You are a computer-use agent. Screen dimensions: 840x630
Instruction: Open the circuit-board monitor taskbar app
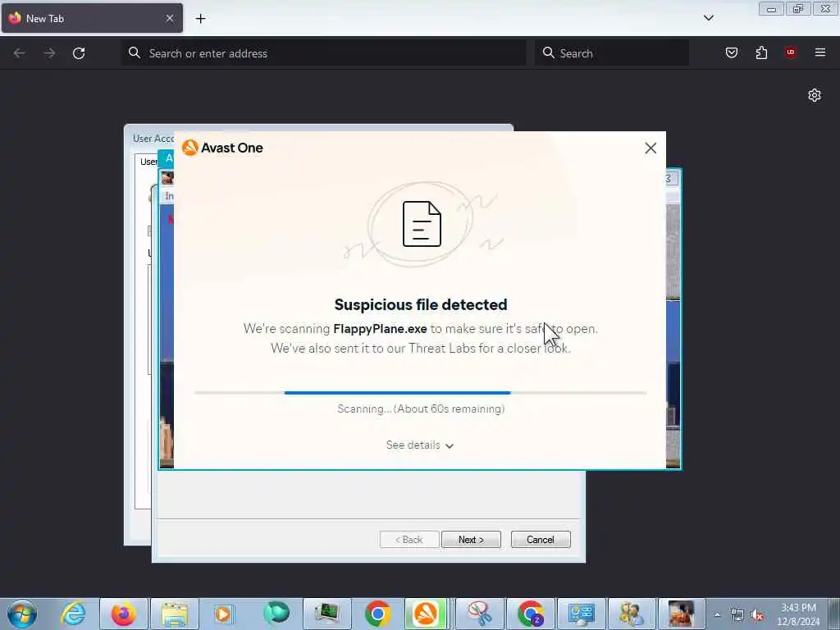326,614
